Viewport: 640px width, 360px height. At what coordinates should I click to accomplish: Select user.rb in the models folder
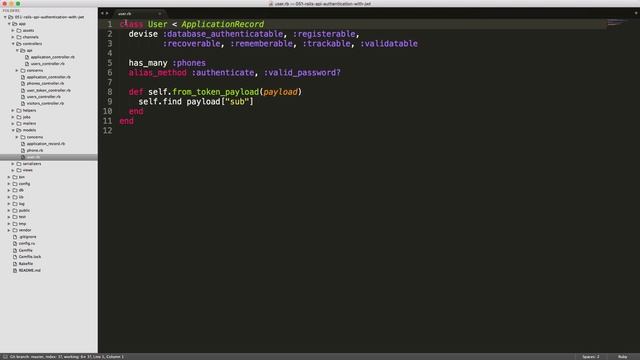pyautogui.click(x=33, y=157)
